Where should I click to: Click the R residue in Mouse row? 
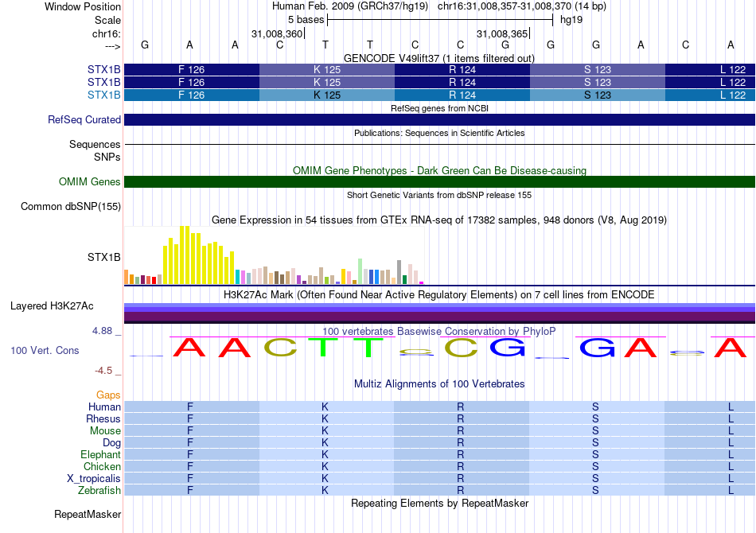coord(461,431)
